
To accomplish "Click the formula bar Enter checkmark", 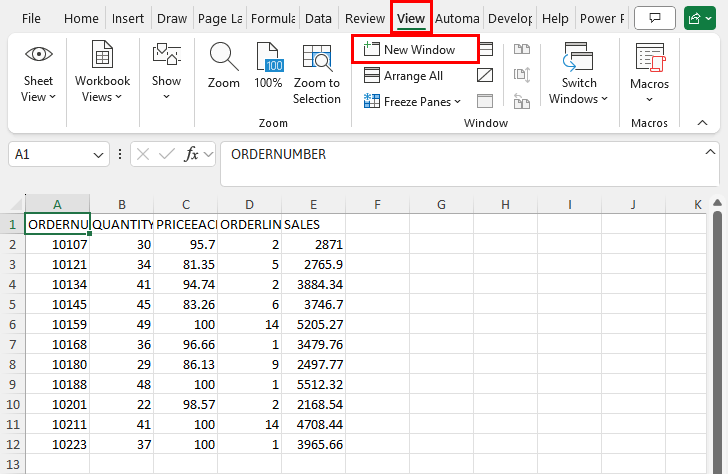I will tap(166, 154).
